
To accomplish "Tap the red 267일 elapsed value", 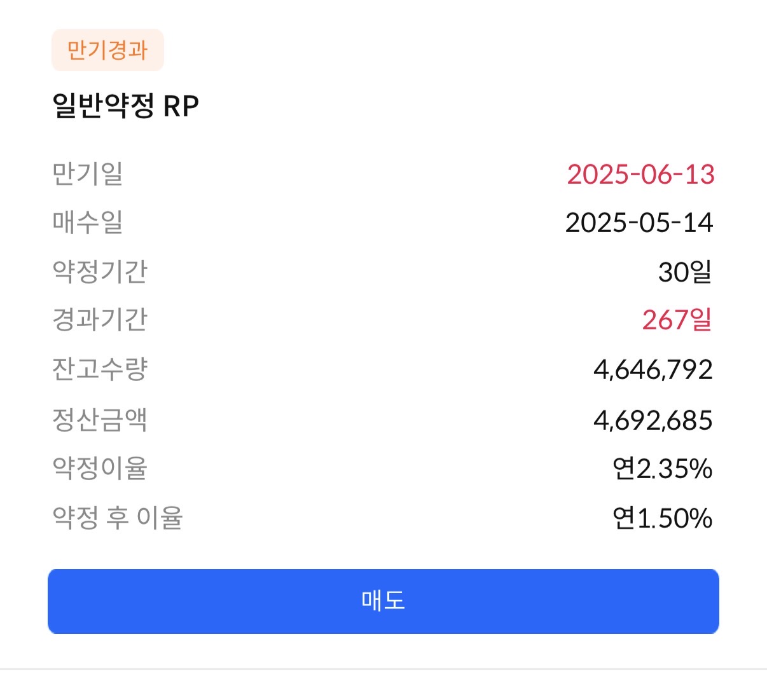I will tap(677, 320).
